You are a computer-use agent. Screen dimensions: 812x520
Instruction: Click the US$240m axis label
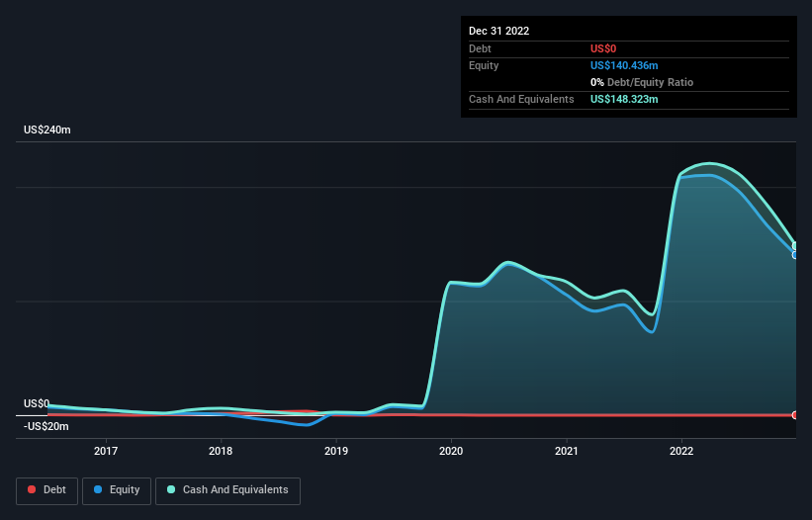click(x=47, y=130)
